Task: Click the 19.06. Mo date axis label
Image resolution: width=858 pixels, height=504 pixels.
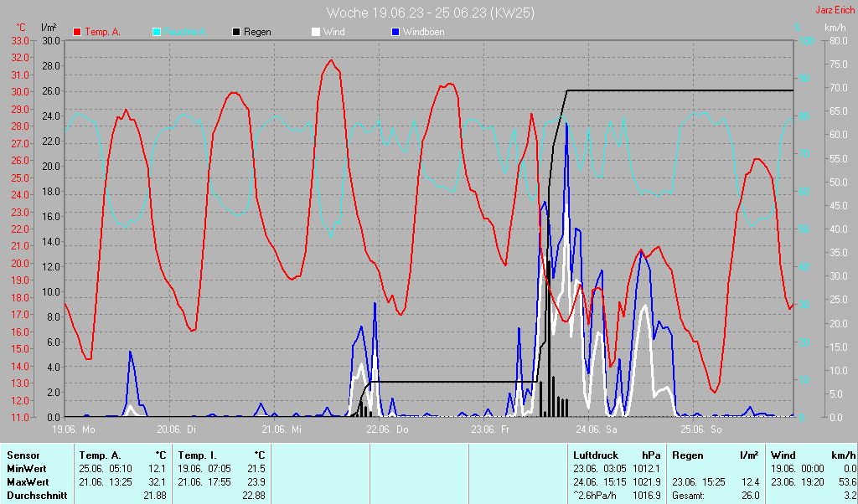Action: pyautogui.click(x=74, y=429)
